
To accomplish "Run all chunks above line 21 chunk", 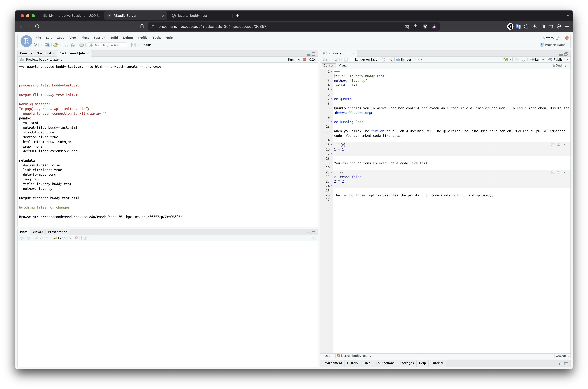I will click(558, 172).
